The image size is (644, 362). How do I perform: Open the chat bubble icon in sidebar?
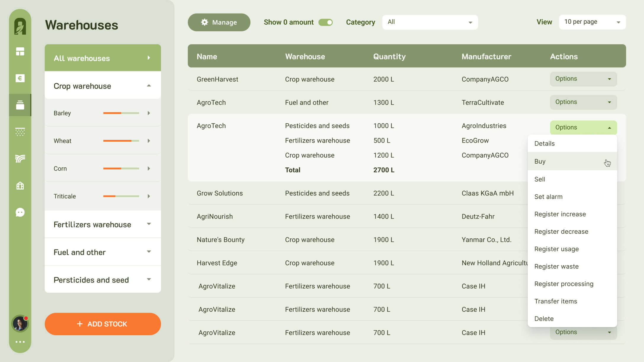coord(20,212)
